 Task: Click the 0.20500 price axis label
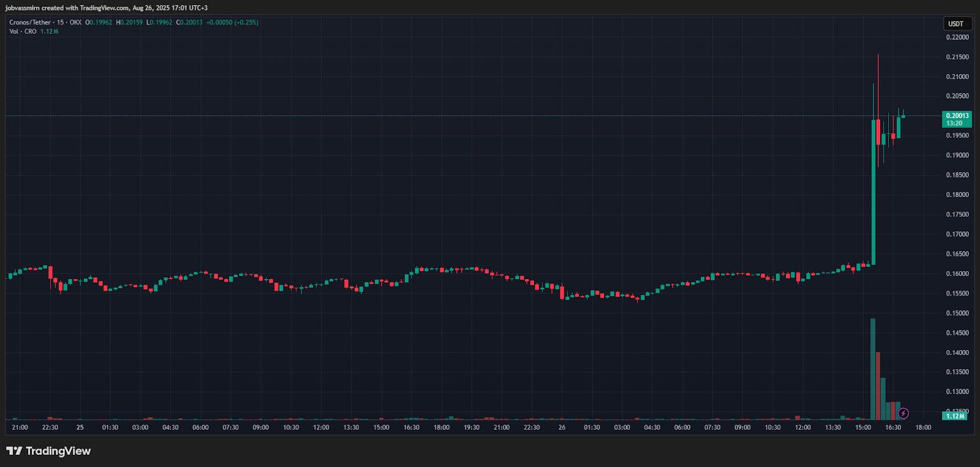pos(957,96)
